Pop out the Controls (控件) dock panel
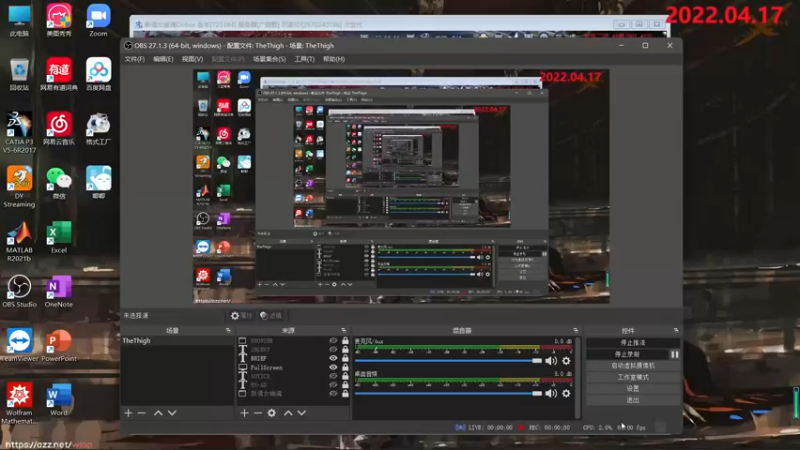This screenshot has height=450, width=800. pos(676,331)
